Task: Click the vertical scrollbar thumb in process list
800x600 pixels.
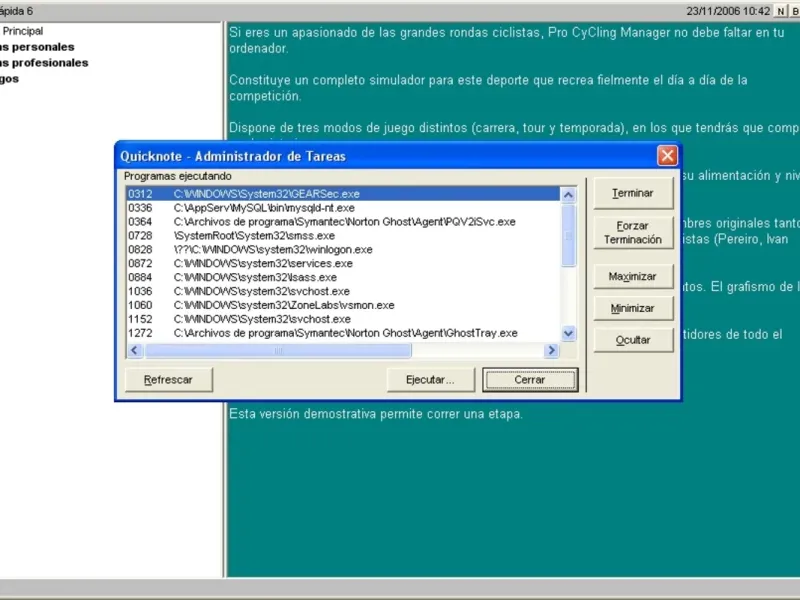Action: pos(568,235)
